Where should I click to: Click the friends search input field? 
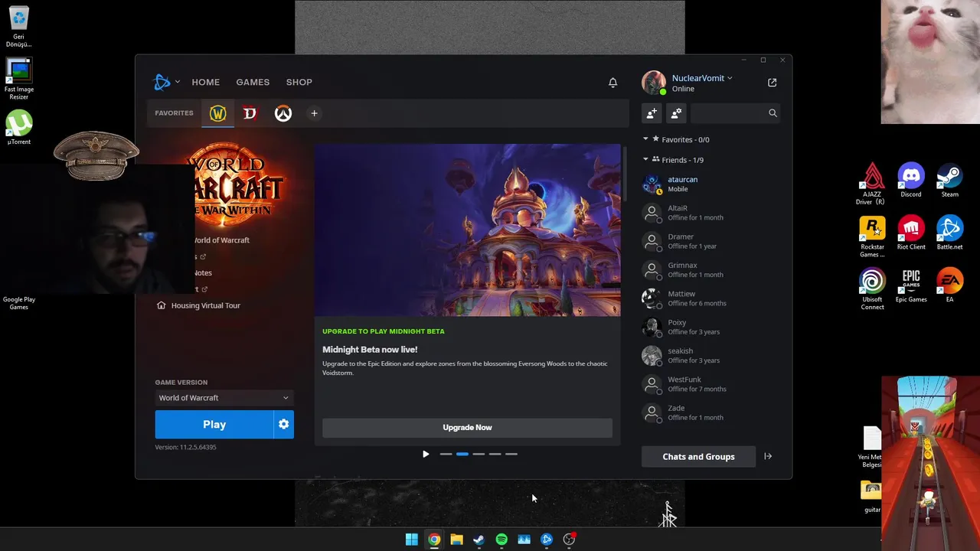click(727, 113)
